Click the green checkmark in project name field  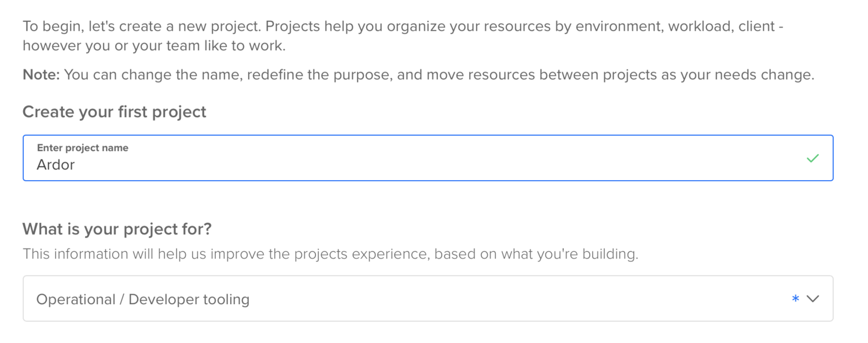[x=812, y=158]
